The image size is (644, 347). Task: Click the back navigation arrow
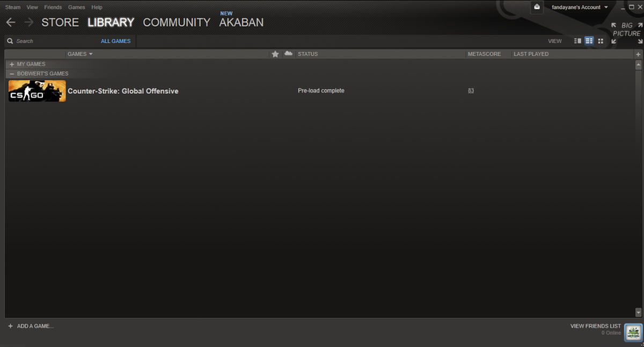coord(11,23)
